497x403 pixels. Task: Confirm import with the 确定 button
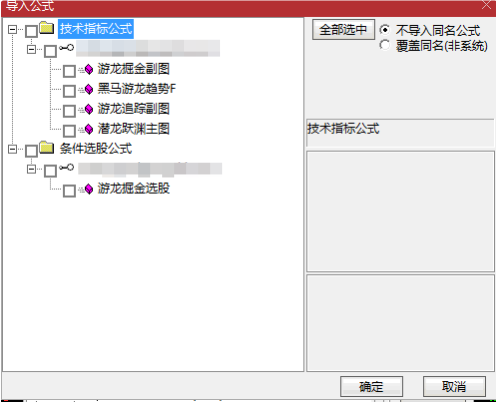[x=371, y=387]
